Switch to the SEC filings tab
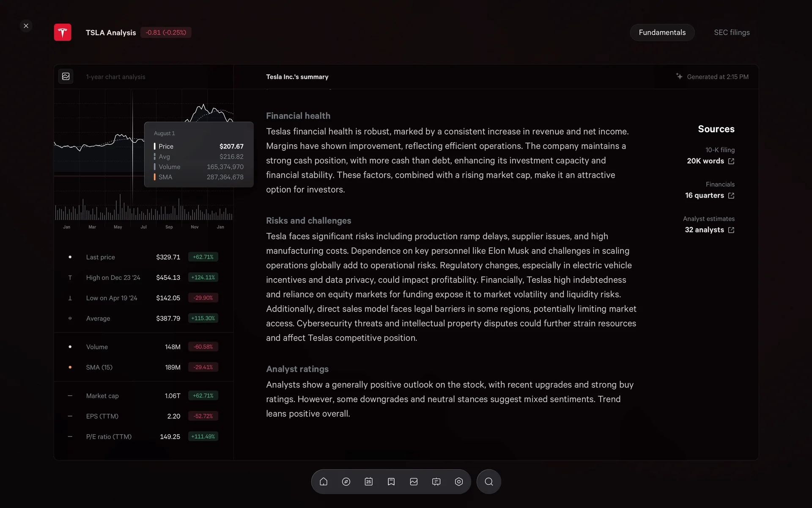 click(x=732, y=33)
